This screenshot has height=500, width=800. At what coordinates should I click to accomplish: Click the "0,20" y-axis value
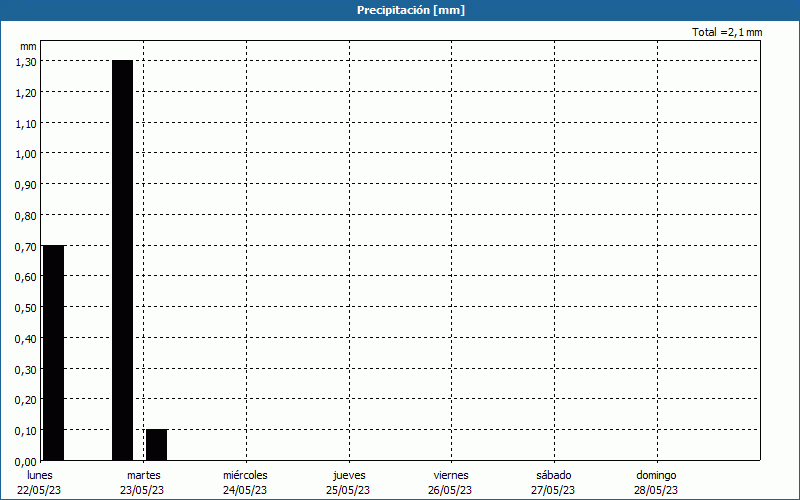click(26, 401)
